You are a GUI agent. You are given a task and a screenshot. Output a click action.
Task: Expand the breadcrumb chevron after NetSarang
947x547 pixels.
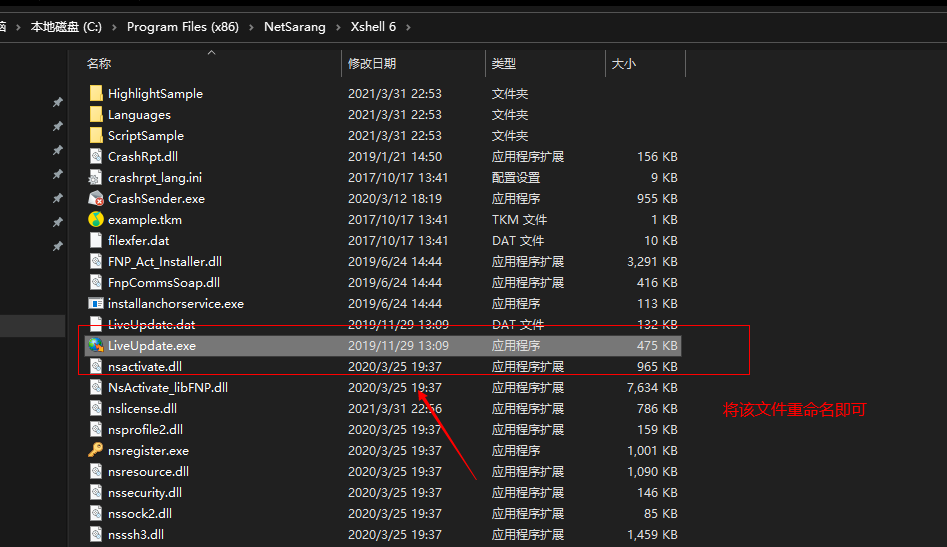click(x=338, y=27)
